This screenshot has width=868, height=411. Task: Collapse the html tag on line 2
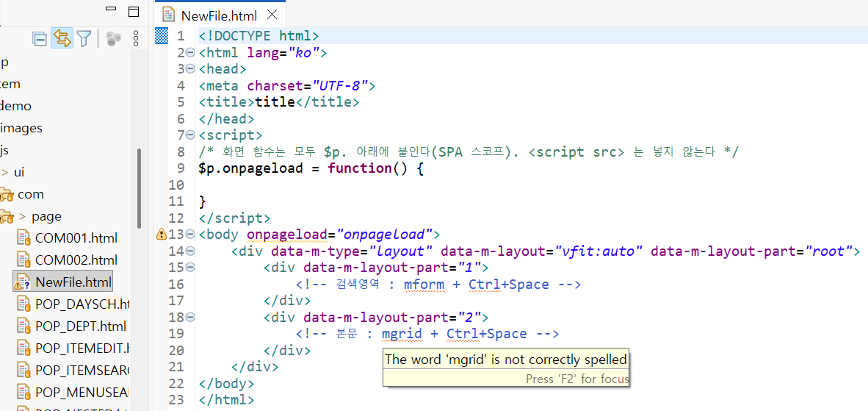coord(190,53)
